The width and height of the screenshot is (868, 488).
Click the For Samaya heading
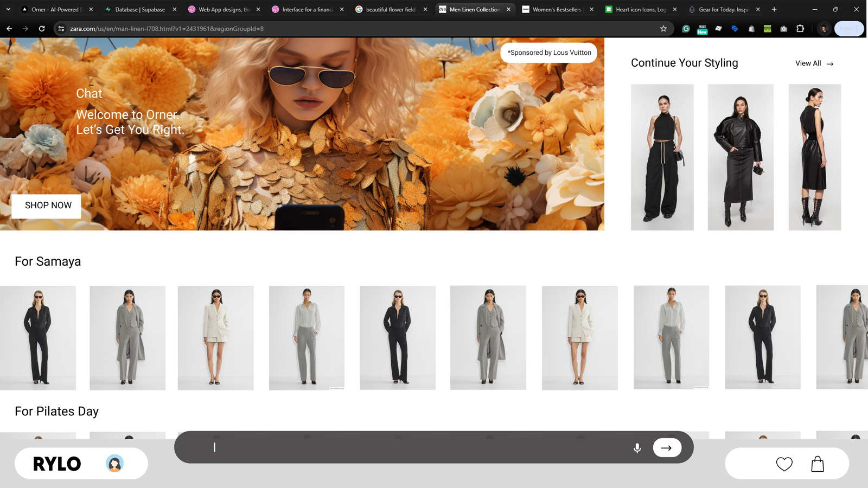coord(48,261)
